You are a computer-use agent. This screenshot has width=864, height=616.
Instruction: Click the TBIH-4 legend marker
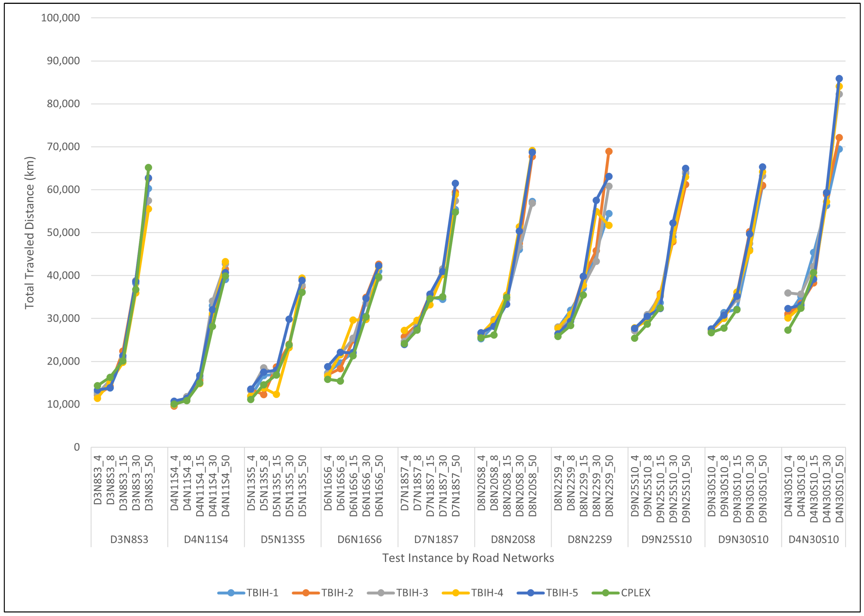tap(456, 593)
